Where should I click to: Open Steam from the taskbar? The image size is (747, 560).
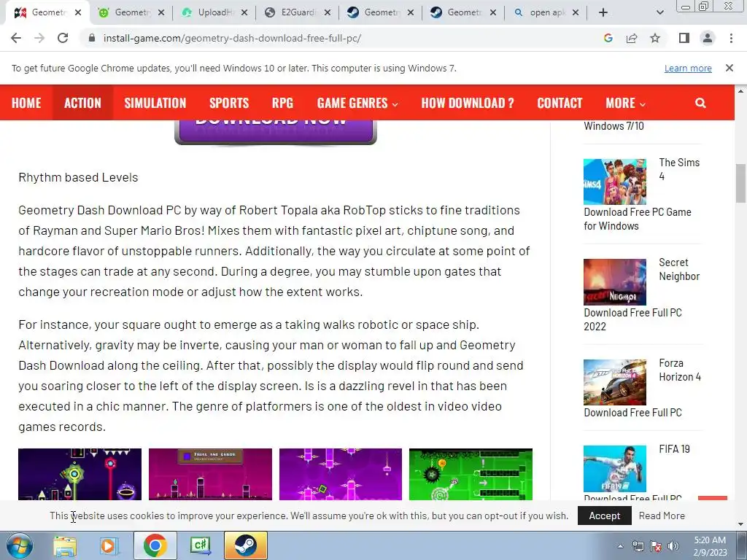(245, 545)
